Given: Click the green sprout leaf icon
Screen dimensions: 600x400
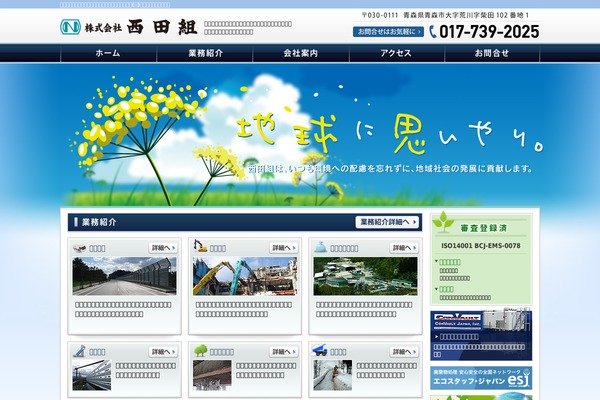Looking at the screenshot, I should pyautogui.click(x=443, y=222).
